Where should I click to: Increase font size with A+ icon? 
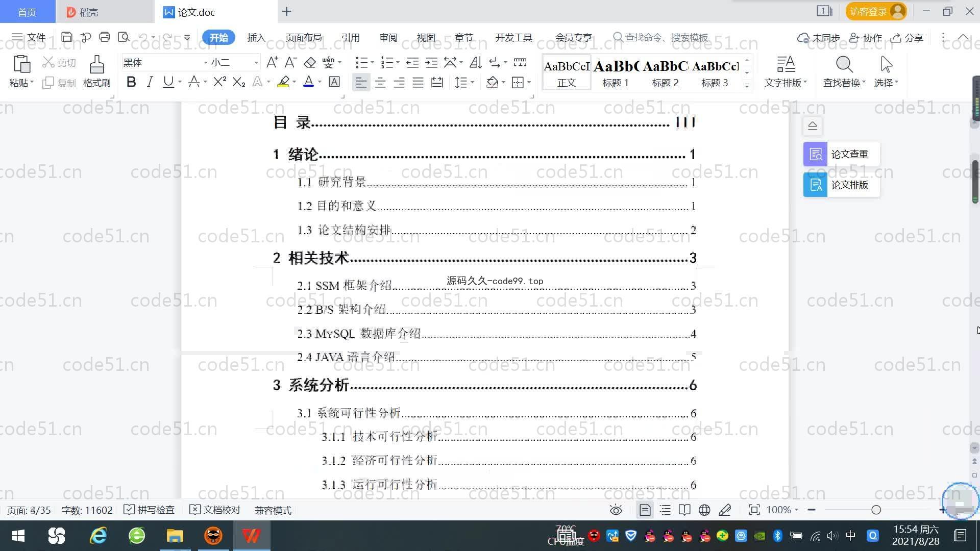(x=272, y=63)
